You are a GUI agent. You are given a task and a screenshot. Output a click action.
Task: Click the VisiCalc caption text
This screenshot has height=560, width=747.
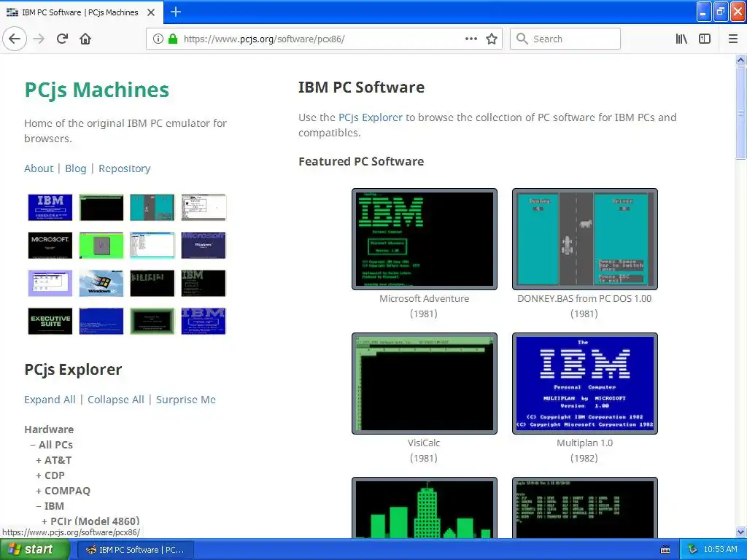click(424, 443)
